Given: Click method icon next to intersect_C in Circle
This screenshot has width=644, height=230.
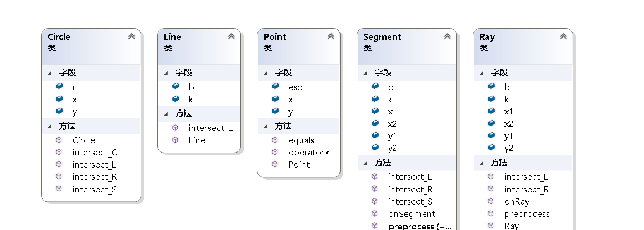Looking at the screenshot, I should click(59, 152).
